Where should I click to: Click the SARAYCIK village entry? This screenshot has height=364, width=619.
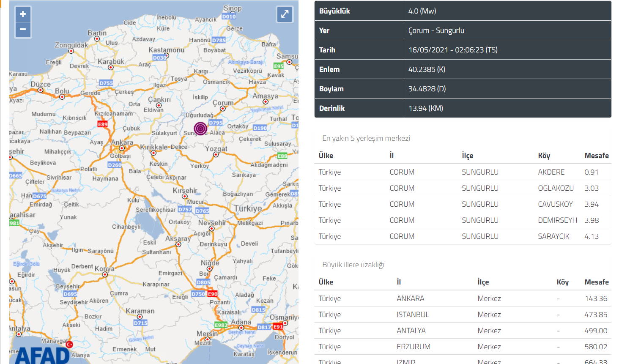coord(553,236)
